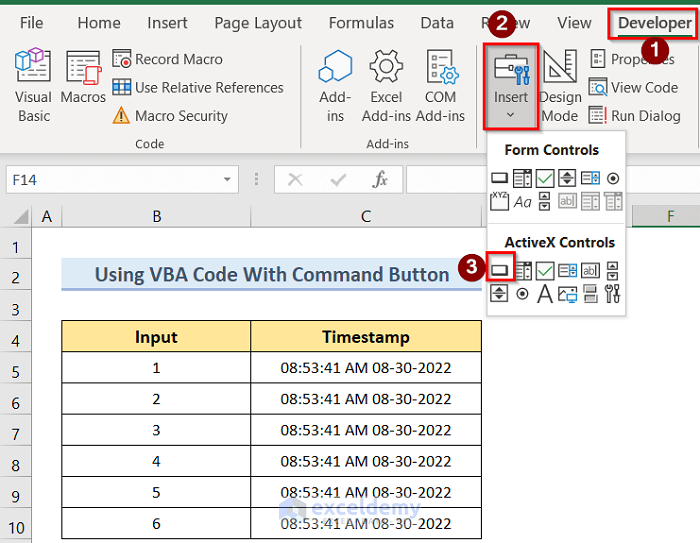The width and height of the screenshot is (700, 543).
Task: Open the Page Layout tab
Action: [258, 23]
